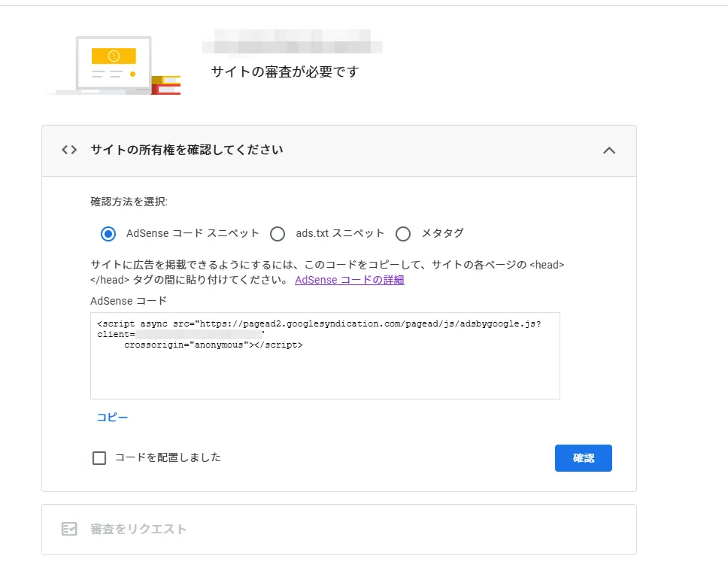Click the crossorigin="anonymous" code line
Image resolution: width=728 pixels, height=577 pixels.
pyautogui.click(x=214, y=345)
